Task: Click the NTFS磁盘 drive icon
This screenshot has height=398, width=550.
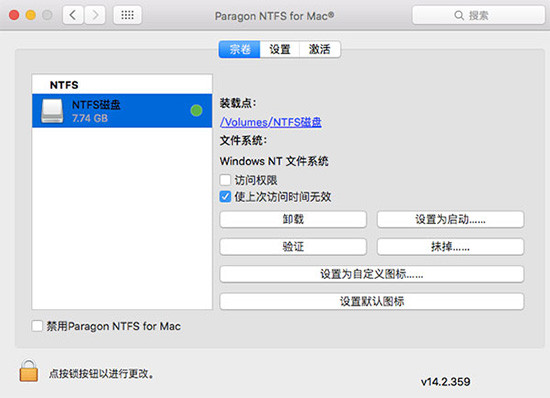Action: click(52, 111)
